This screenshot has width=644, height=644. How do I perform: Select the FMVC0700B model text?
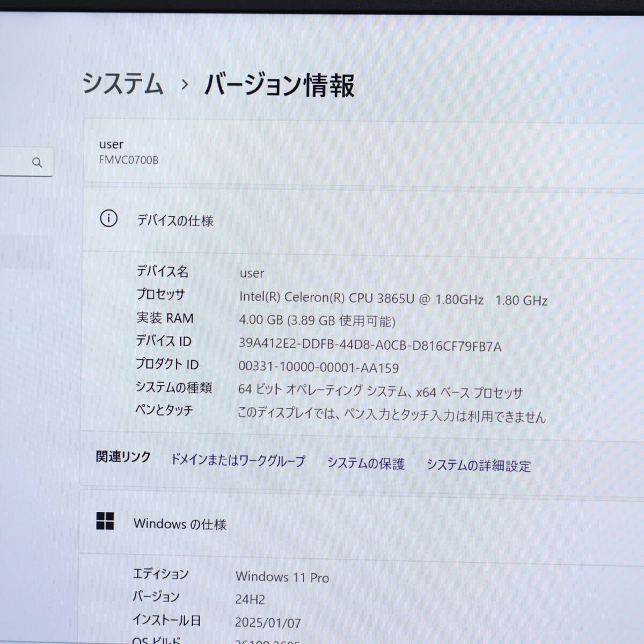pos(129,160)
